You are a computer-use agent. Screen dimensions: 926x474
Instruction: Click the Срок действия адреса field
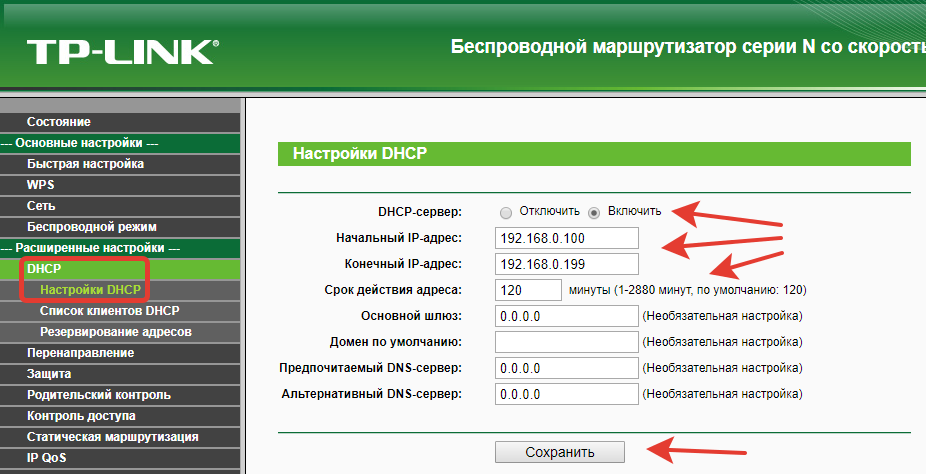pyautogui.click(x=528, y=290)
